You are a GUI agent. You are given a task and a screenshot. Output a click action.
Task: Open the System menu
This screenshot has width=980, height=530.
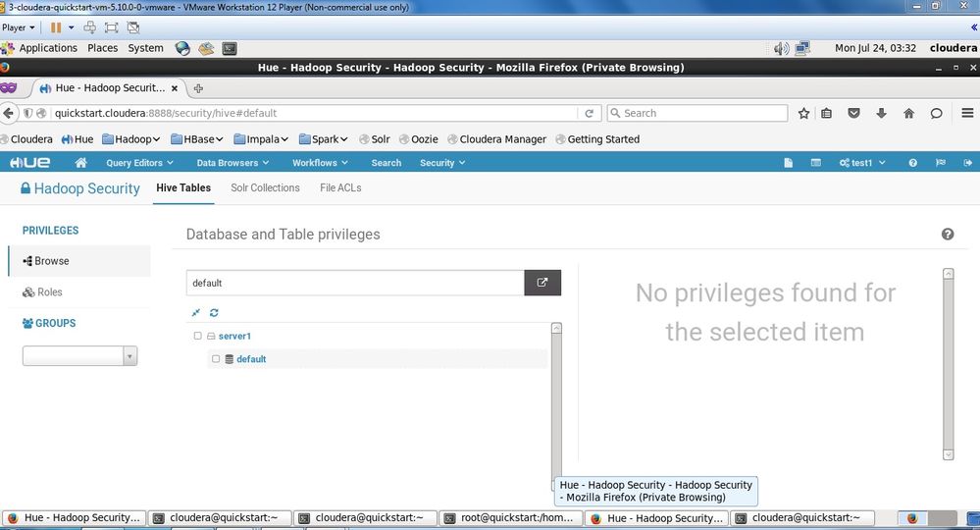[145, 48]
